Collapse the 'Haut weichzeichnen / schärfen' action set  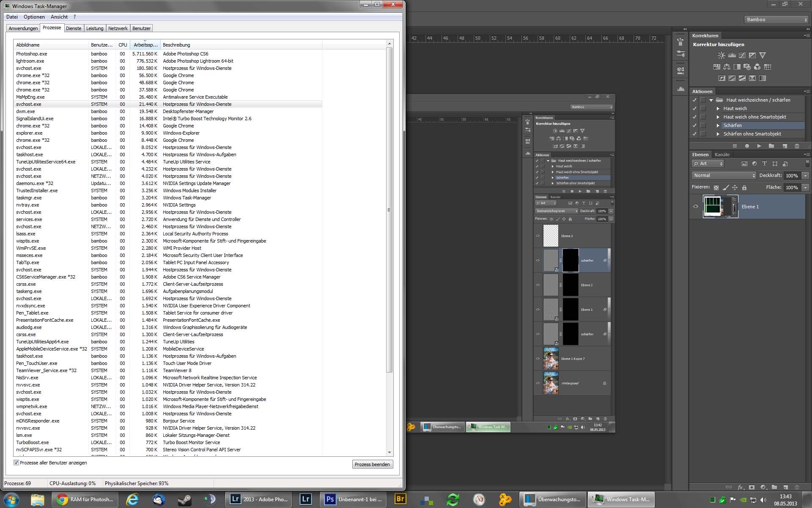(x=711, y=100)
